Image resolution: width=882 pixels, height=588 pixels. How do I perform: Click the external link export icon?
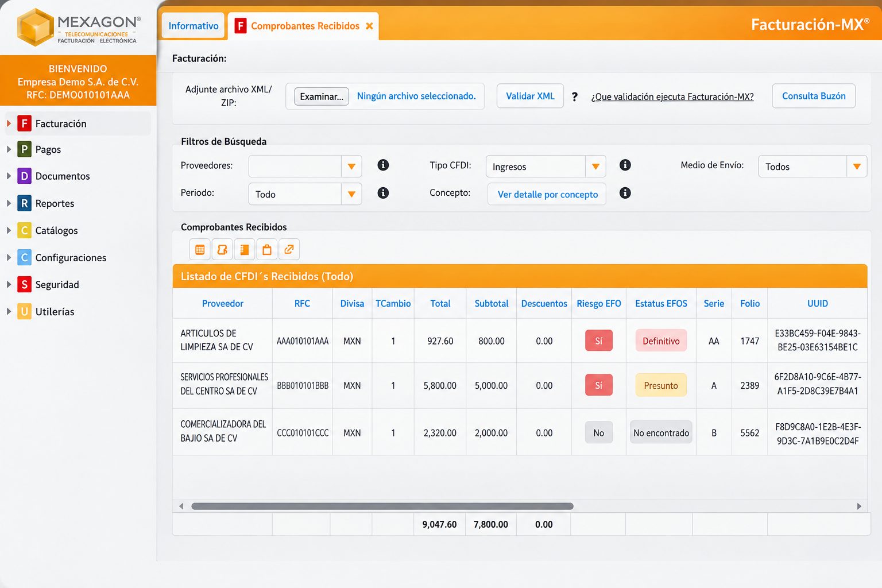(289, 250)
